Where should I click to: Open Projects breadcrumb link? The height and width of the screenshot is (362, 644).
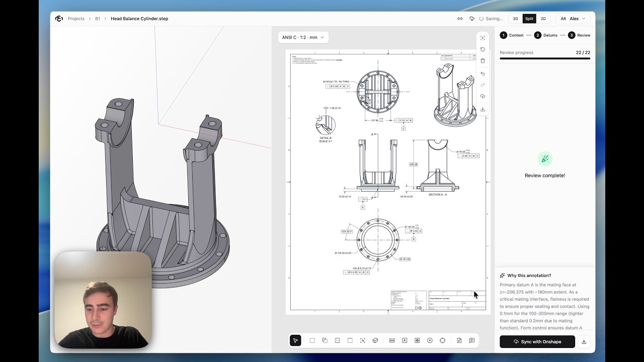click(x=76, y=19)
